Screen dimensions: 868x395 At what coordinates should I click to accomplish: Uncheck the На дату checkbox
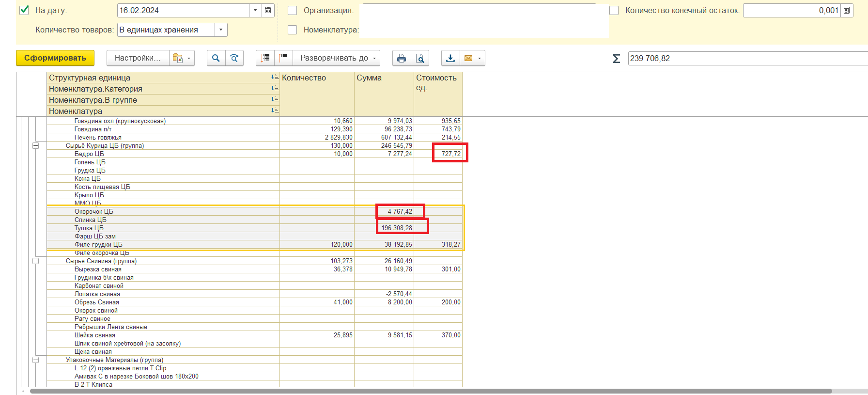(x=24, y=10)
